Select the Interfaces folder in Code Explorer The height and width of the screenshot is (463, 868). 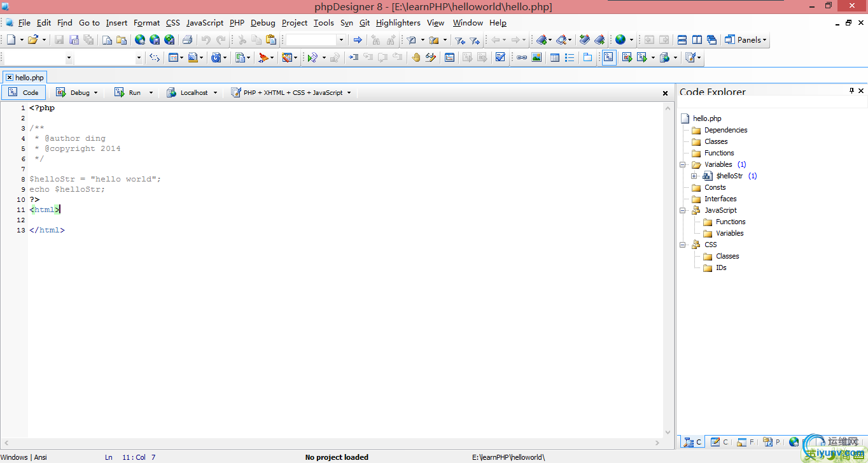720,199
